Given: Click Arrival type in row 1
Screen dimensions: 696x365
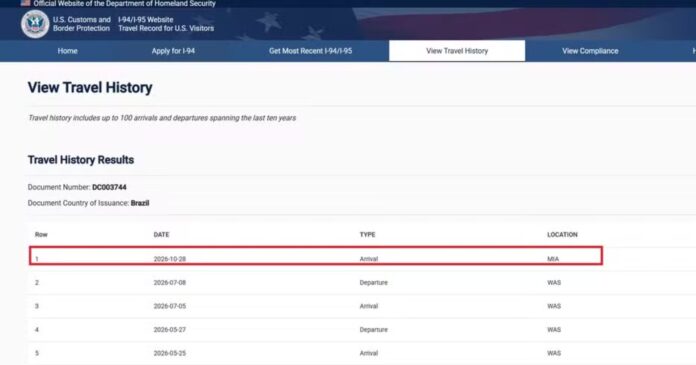Looking at the screenshot, I should click(x=368, y=259).
